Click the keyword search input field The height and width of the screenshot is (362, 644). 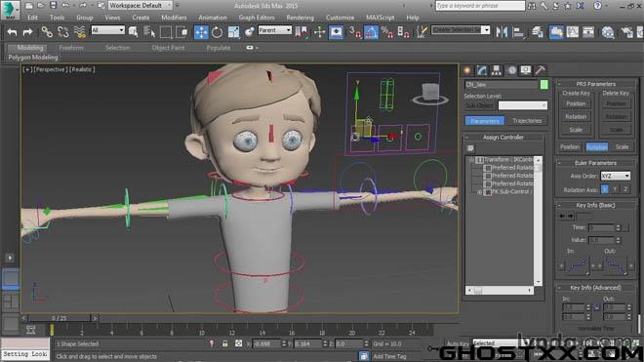pyautogui.click(x=480, y=6)
